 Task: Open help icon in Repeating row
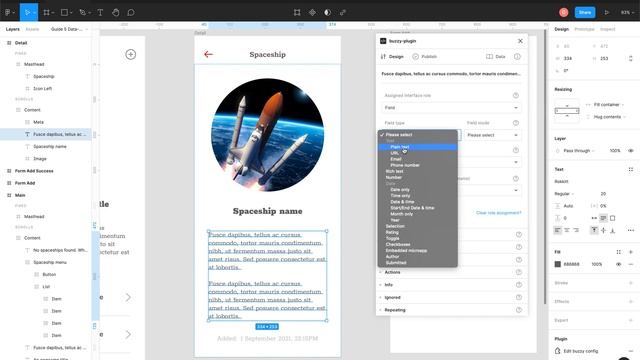point(519,310)
